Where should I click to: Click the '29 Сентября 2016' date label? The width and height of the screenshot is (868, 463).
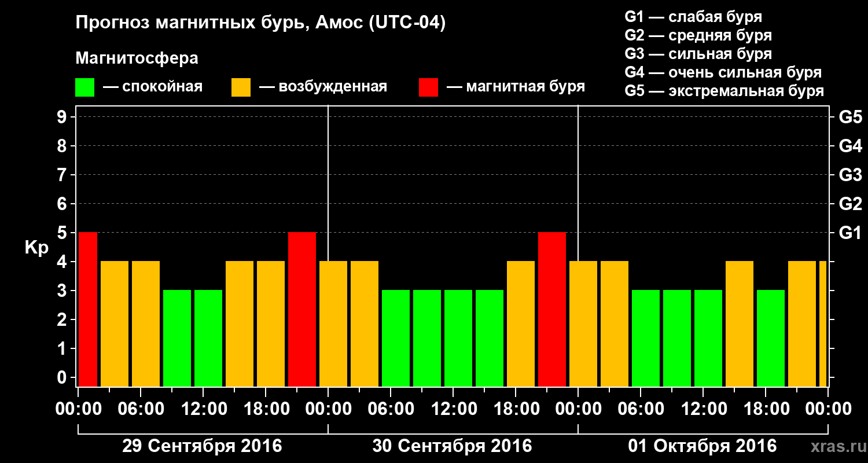(201, 446)
